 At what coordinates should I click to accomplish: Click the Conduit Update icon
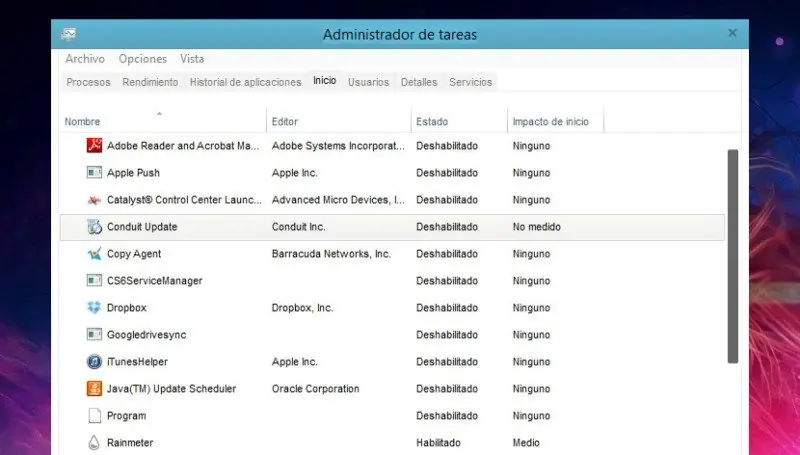click(x=94, y=227)
